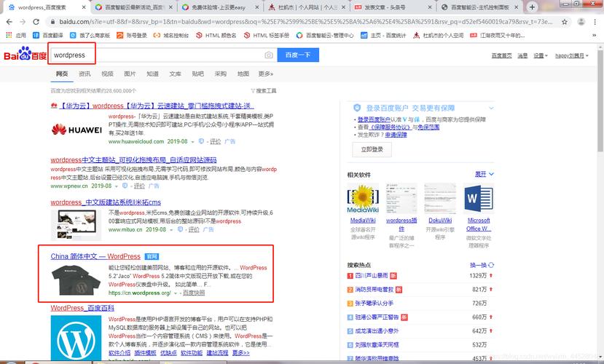Open the 百度智能云-管理中心 bookmark

point(325,35)
